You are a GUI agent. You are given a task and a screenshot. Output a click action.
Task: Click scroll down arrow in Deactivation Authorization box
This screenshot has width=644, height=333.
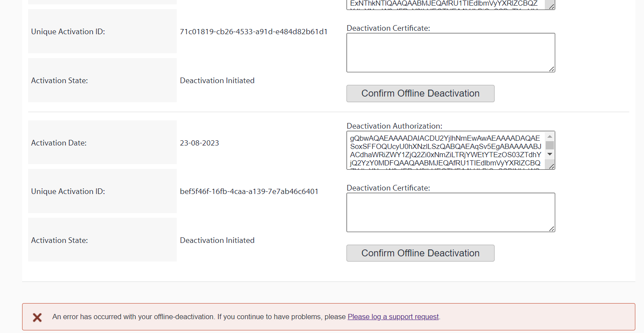[550, 155]
